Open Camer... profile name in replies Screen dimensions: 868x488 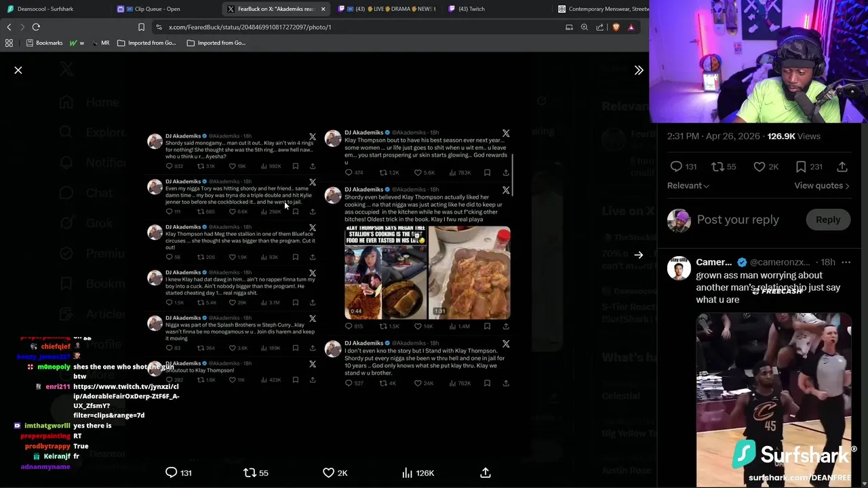713,262
